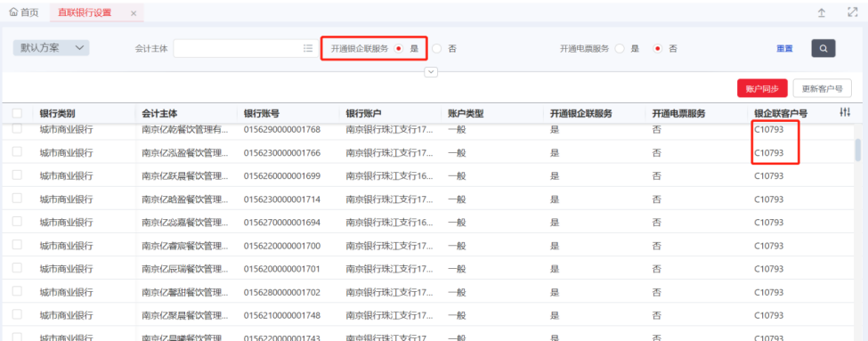
Task: Focus the 会计主体 input field
Action: pos(238,48)
